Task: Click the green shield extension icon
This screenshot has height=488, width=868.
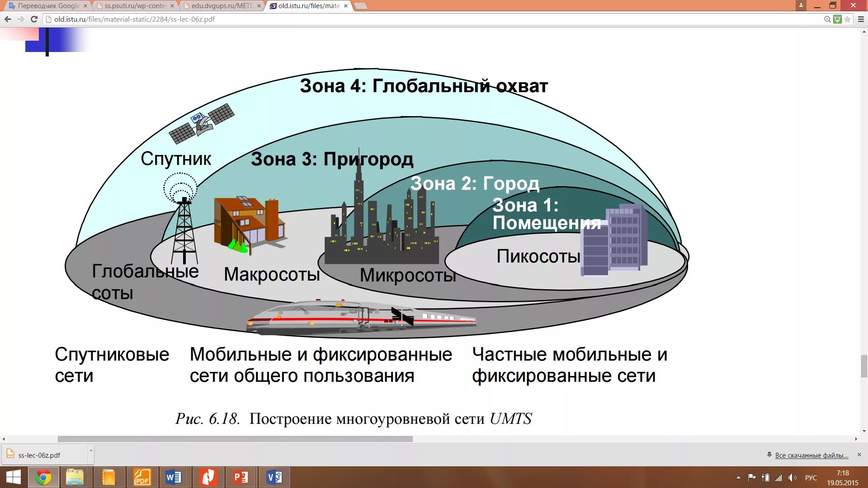Action: [x=837, y=19]
